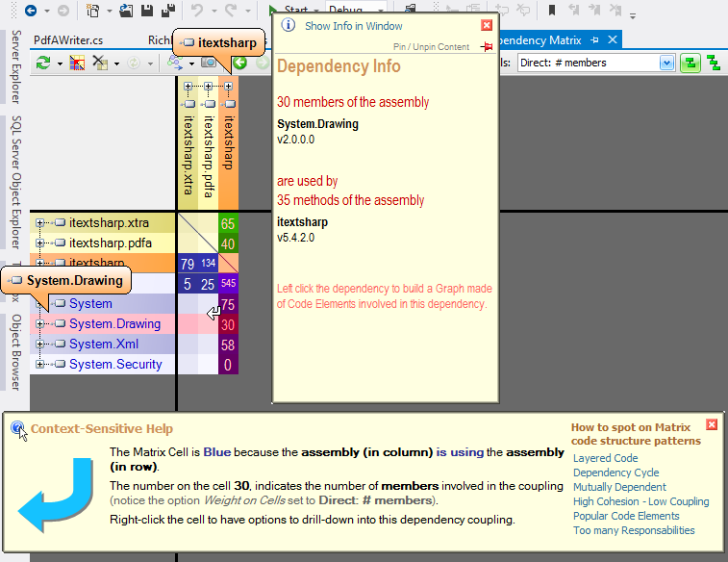This screenshot has height=562, width=728.
Task: Close the Dependency Info popup with the red X
Action: click(486, 25)
